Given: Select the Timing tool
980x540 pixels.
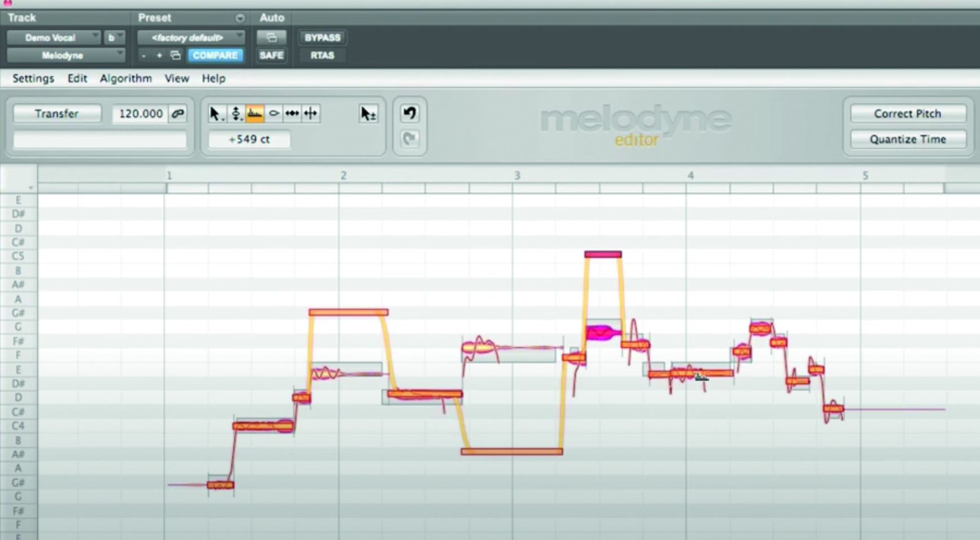Looking at the screenshot, I should tap(292, 114).
